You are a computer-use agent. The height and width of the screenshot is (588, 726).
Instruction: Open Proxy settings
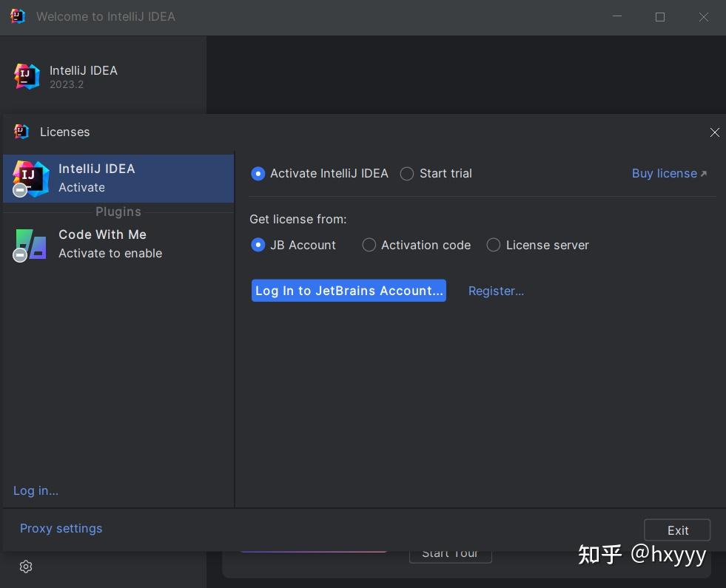point(61,528)
